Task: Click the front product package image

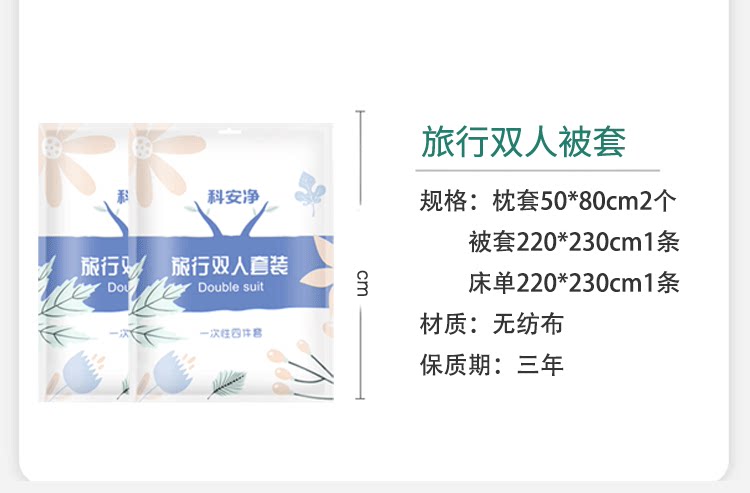Action: [x=232, y=262]
